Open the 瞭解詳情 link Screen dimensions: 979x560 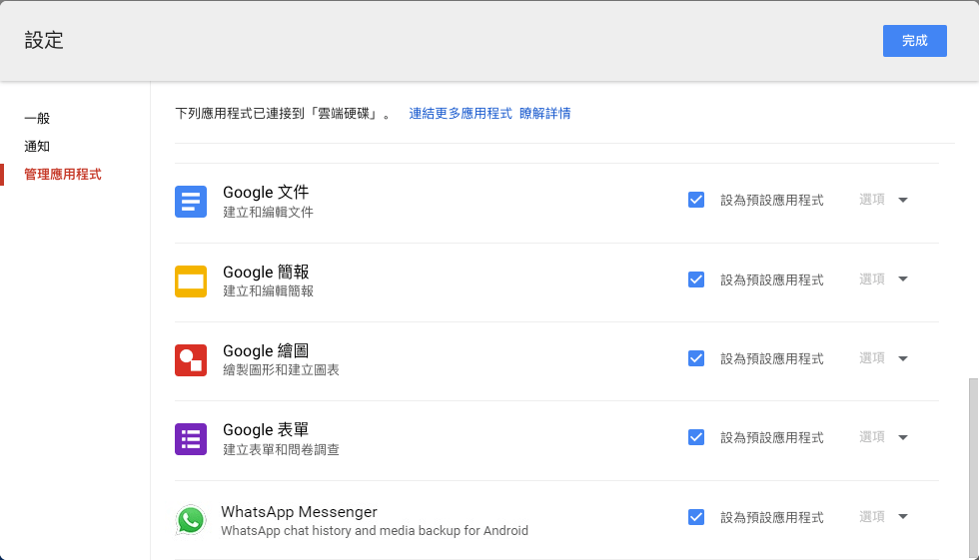pyautogui.click(x=545, y=114)
